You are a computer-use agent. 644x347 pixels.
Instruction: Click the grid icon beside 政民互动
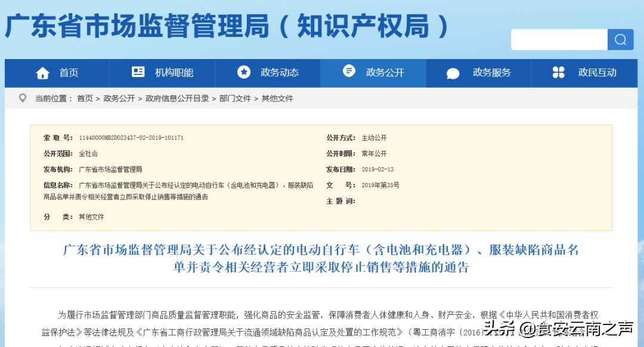[x=559, y=72]
